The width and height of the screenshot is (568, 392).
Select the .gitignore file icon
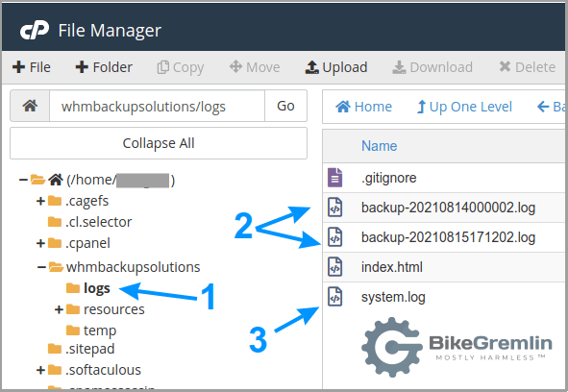(334, 178)
